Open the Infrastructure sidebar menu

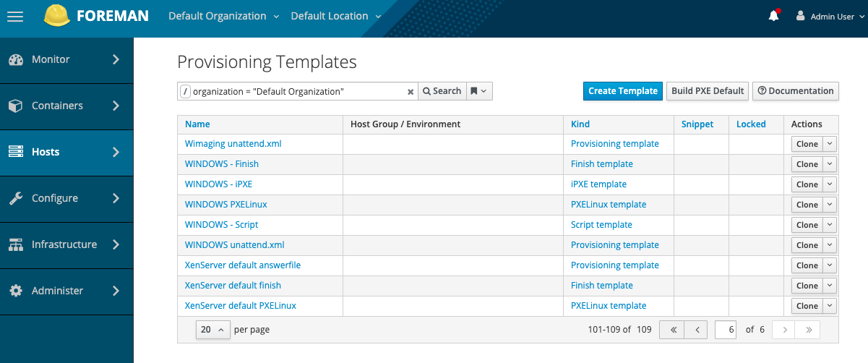[x=66, y=244]
